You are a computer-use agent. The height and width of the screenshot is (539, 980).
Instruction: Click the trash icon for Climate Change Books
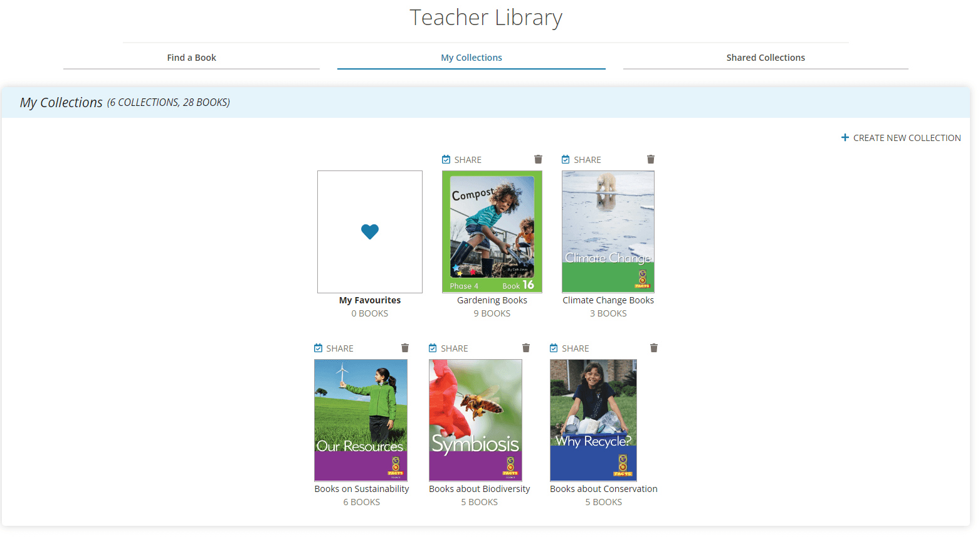pos(651,159)
